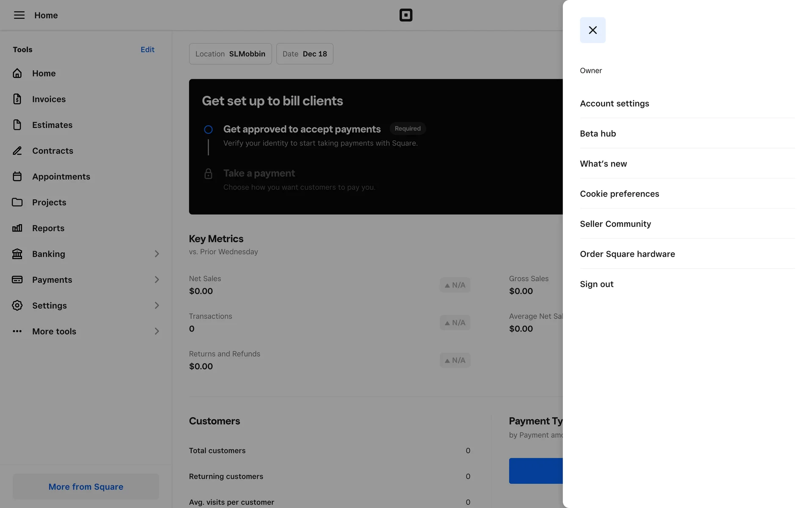Open Beta hub menu entry

(x=598, y=134)
